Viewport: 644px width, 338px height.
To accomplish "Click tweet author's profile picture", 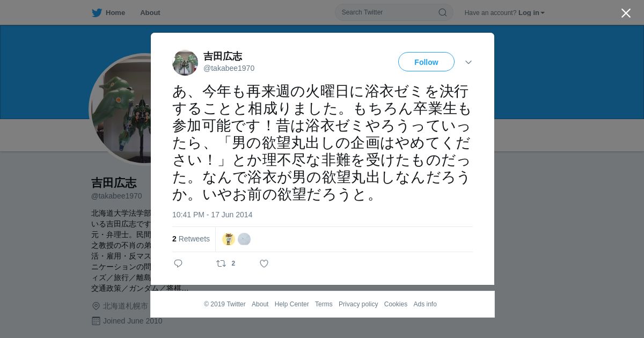I will pyautogui.click(x=185, y=63).
